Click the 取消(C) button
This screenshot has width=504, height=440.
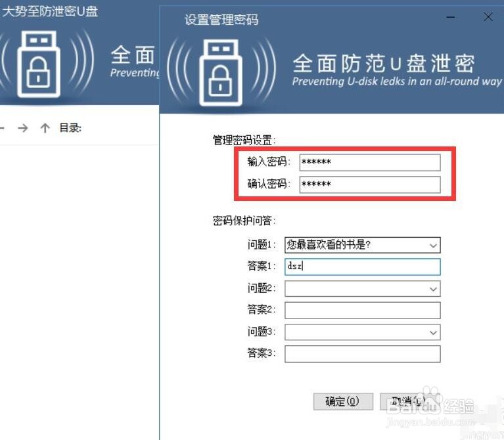pos(409,401)
